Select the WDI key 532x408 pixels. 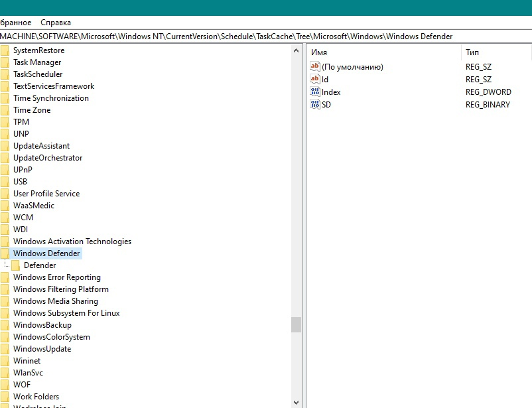pos(21,230)
